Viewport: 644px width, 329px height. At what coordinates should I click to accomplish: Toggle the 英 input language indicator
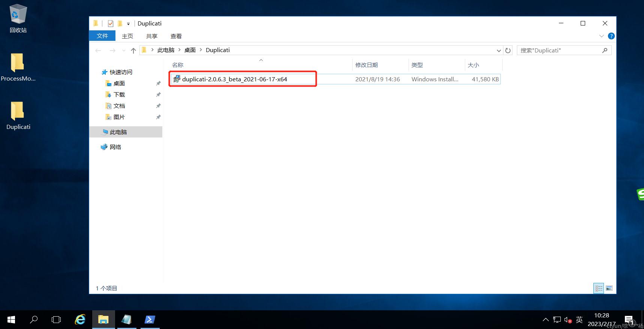pyautogui.click(x=579, y=320)
